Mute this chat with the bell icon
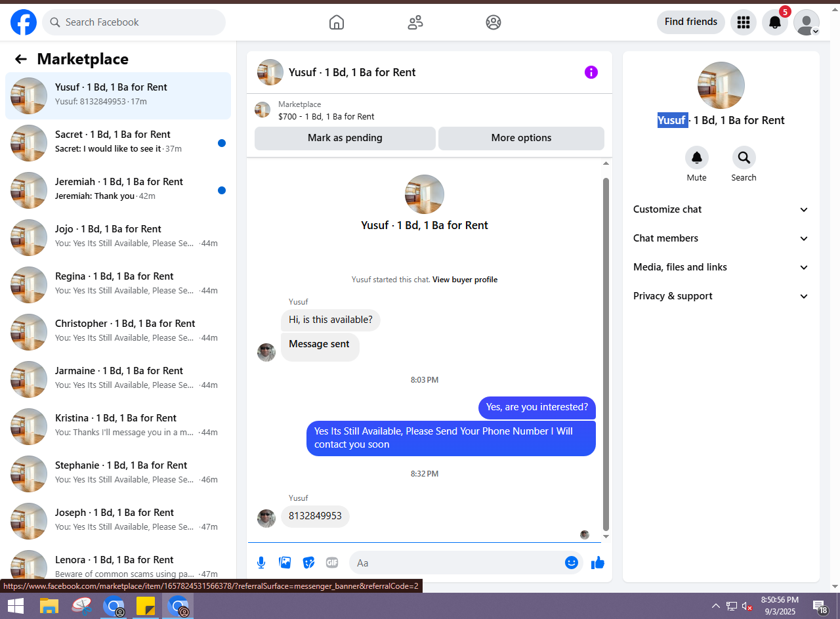Image resolution: width=840 pixels, height=619 pixels. point(697,158)
